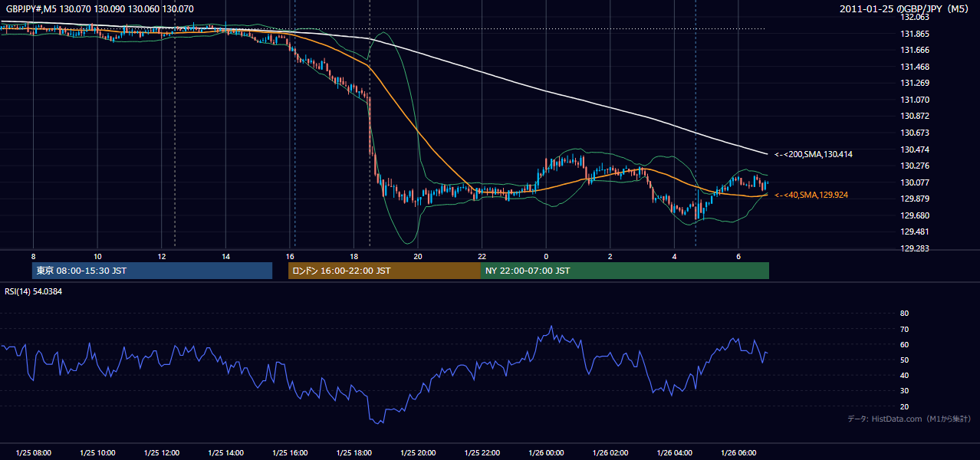Click price axis label 131.070
This screenshot has height=460, width=980.
(x=915, y=100)
